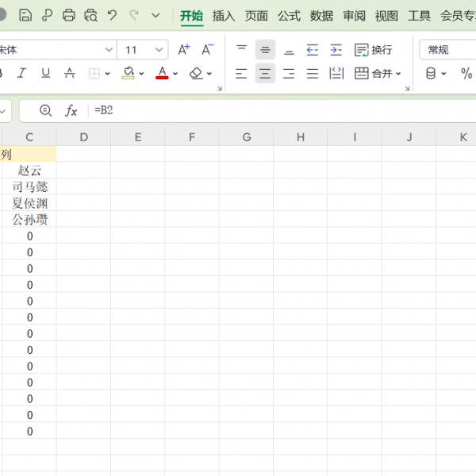The image size is (476, 476).
Task: Click the decrease indent icon
Action: tap(313, 49)
